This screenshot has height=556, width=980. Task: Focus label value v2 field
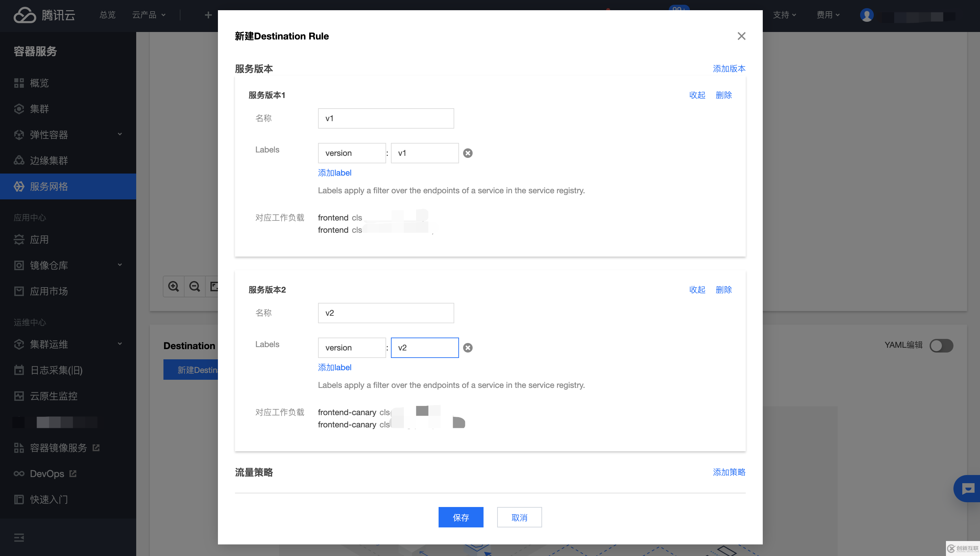(x=425, y=348)
